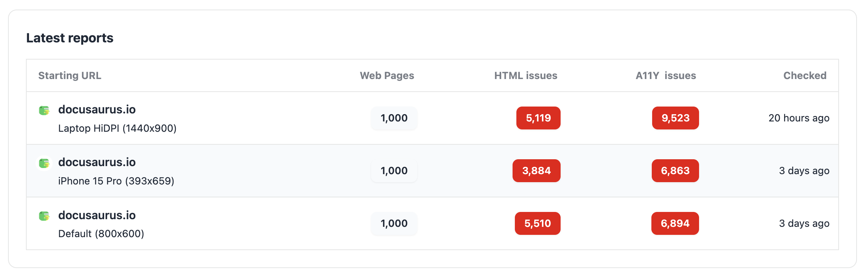Click the 5,119 HTML issues badge
868x278 pixels.
[538, 118]
